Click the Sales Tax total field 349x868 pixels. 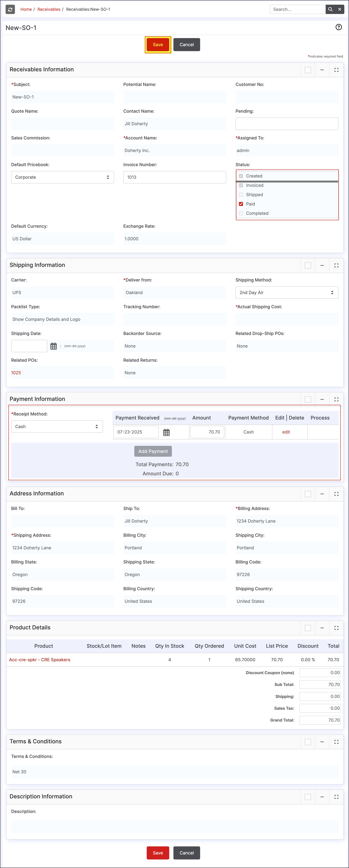[x=320, y=708]
